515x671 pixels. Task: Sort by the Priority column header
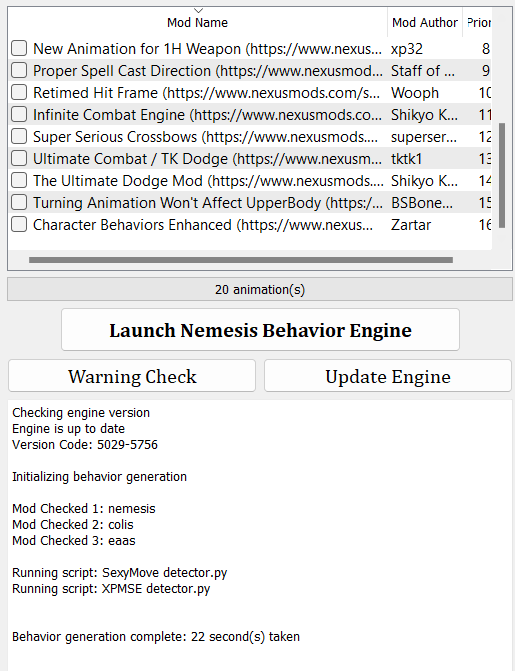477,23
